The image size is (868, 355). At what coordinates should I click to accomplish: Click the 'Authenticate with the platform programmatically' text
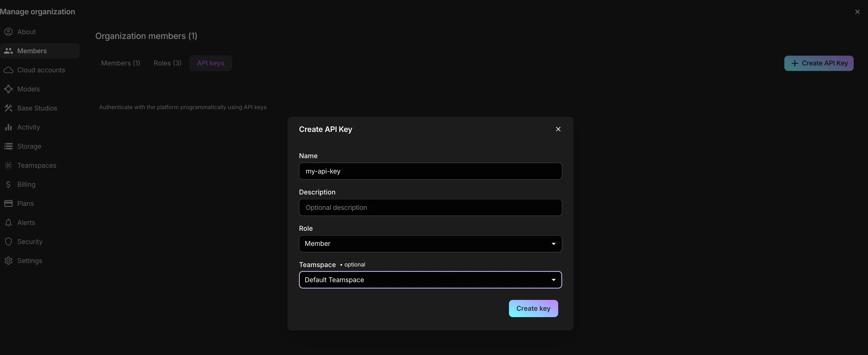click(x=183, y=107)
